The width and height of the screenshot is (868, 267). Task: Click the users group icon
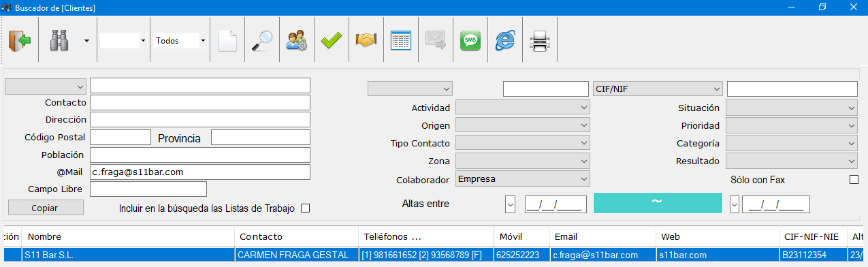tap(297, 41)
